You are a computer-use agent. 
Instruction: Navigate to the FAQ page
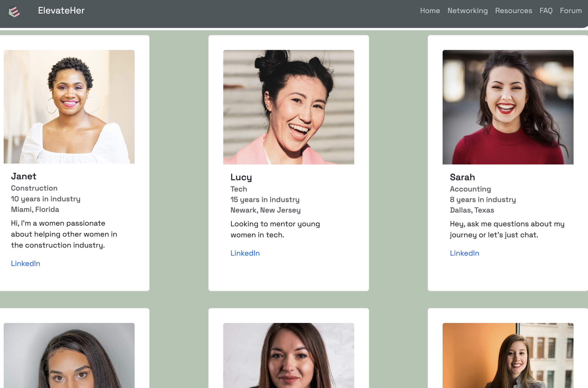pos(546,11)
